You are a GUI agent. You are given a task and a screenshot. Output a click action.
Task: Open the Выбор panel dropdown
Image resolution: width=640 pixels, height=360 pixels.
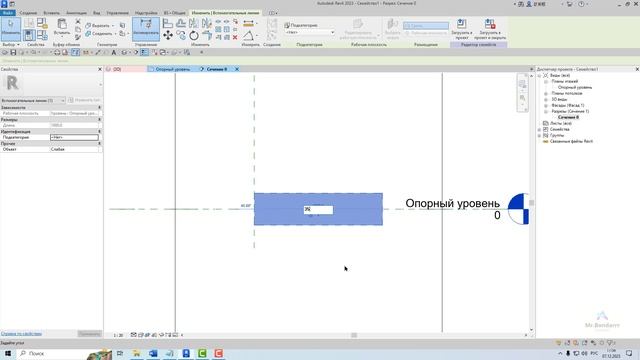click(x=11, y=44)
